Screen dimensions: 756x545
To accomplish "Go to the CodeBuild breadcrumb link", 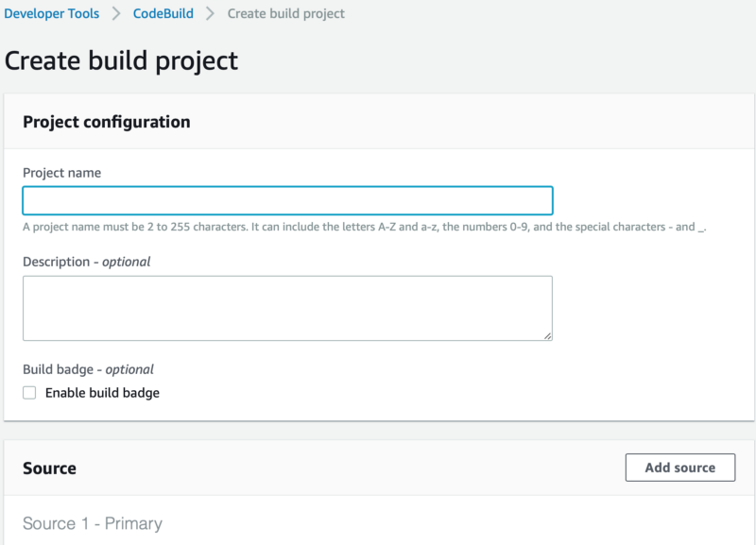I will coord(163,13).
